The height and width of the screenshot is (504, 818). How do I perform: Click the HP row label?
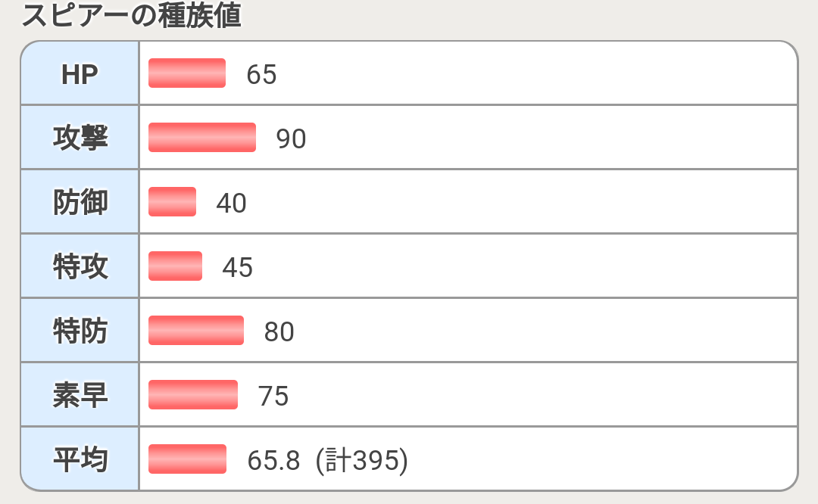pos(80,73)
